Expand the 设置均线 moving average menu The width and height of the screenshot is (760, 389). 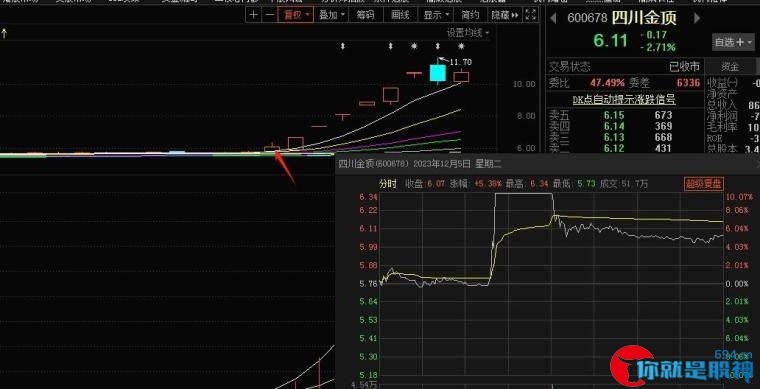click(468, 33)
